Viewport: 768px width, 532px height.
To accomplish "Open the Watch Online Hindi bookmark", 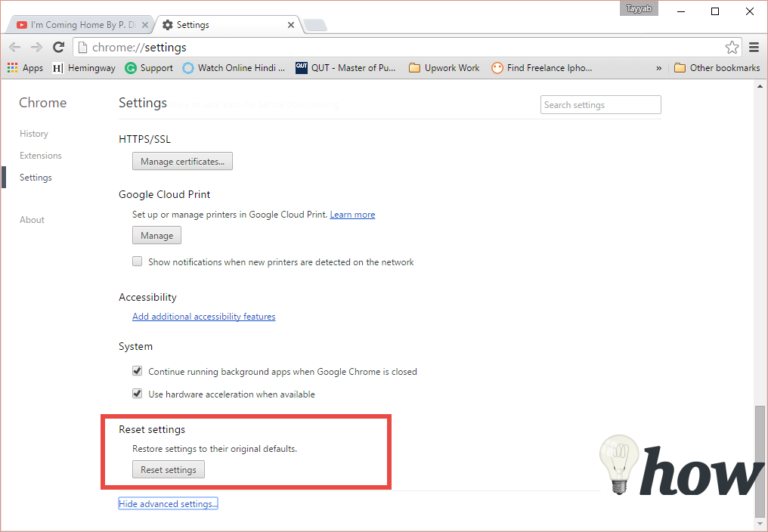I will (234, 68).
